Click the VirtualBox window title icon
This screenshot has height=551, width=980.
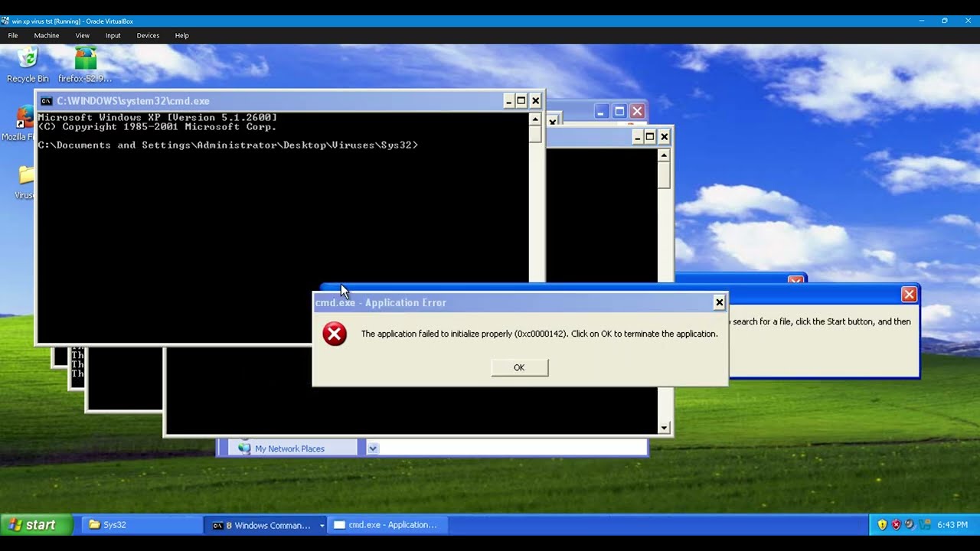(x=6, y=21)
